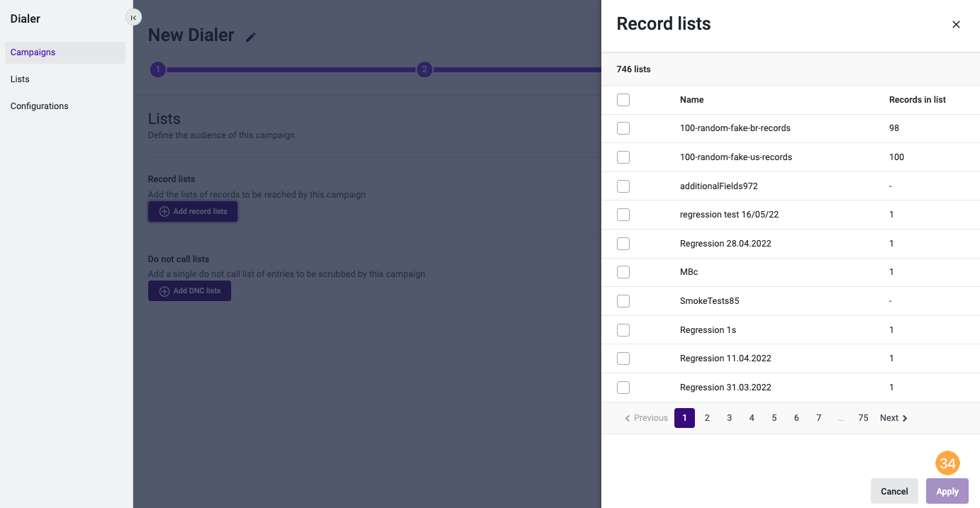Click the 746 lists count label
The image size is (980, 508).
[x=634, y=69]
